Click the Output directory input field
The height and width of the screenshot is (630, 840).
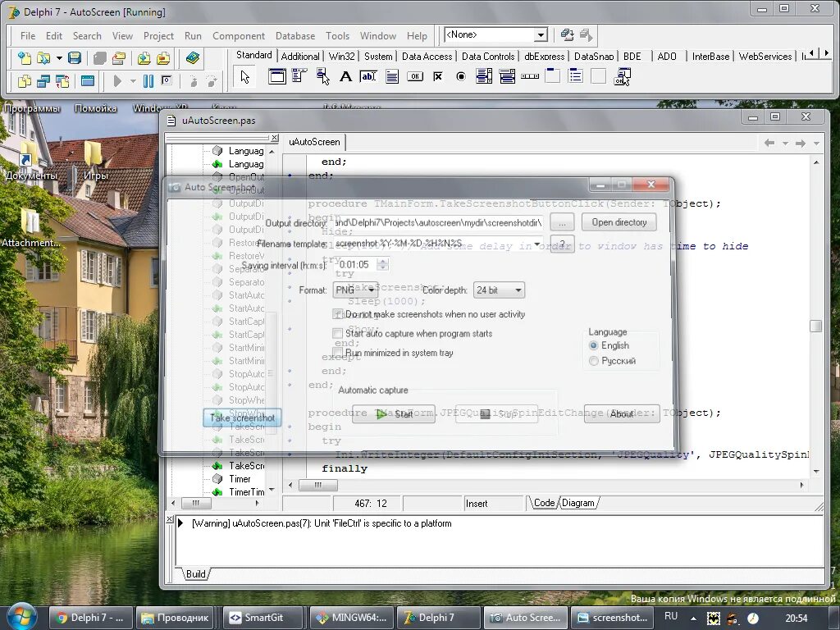click(x=440, y=222)
